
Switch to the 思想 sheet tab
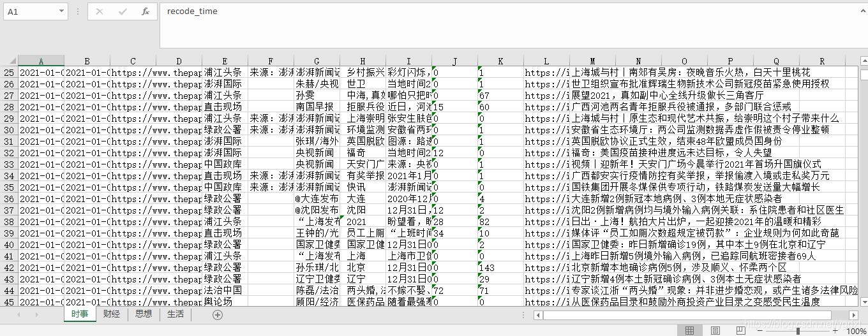point(144,314)
